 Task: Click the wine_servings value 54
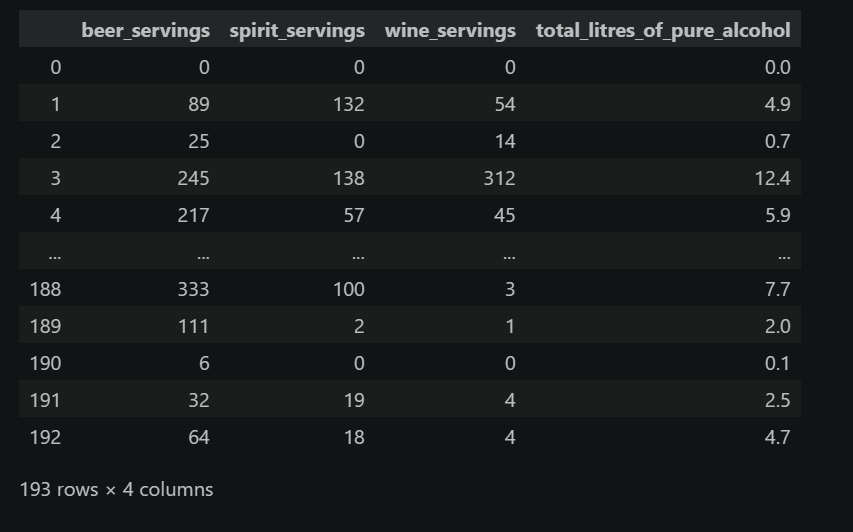coord(505,104)
